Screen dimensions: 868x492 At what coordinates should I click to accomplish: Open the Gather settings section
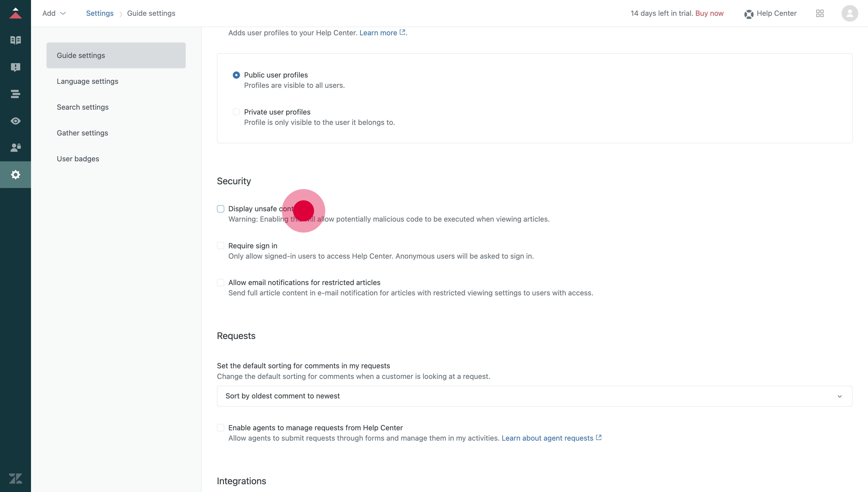[x=82, y=133]
